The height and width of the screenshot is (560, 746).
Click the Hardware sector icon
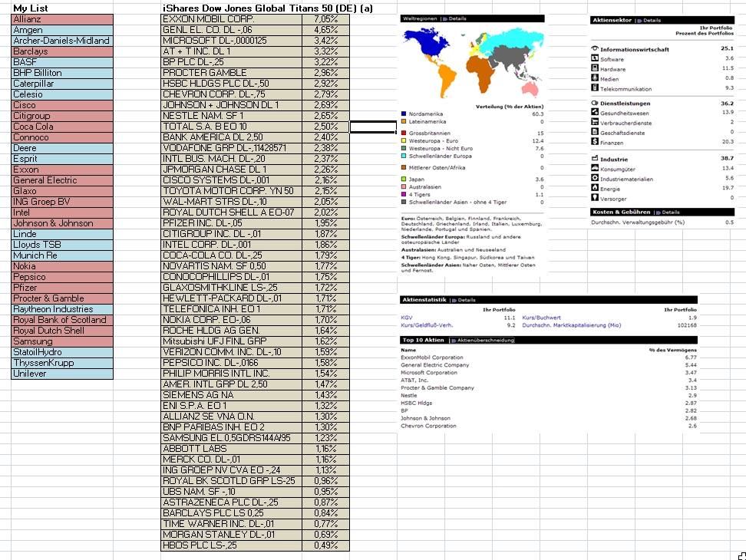594,68
